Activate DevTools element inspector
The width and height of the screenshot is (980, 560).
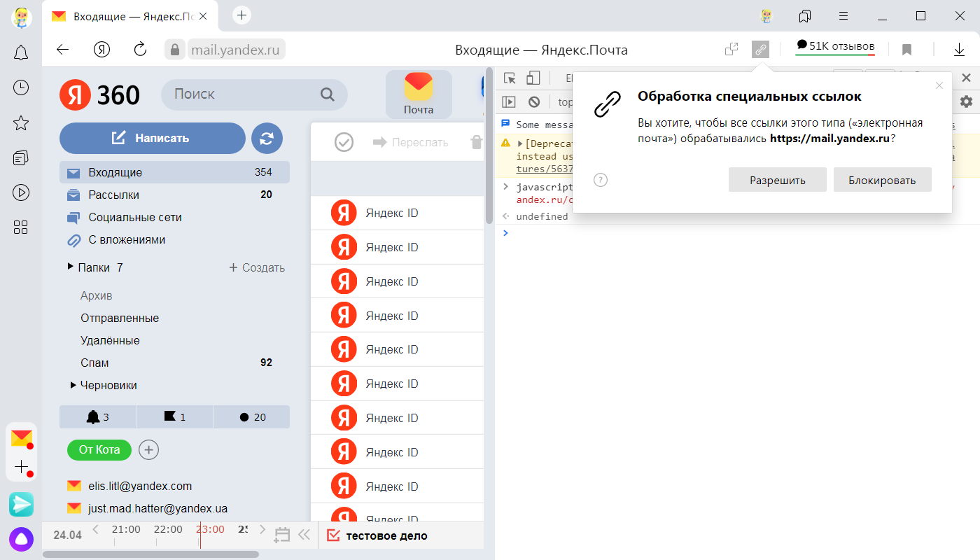point(510,78)
